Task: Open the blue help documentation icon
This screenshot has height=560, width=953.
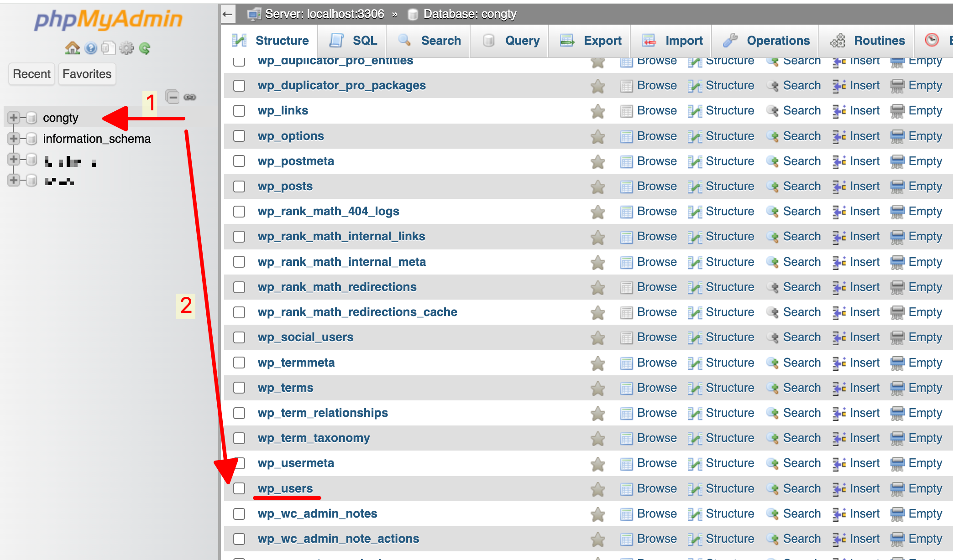Action: 91,48
